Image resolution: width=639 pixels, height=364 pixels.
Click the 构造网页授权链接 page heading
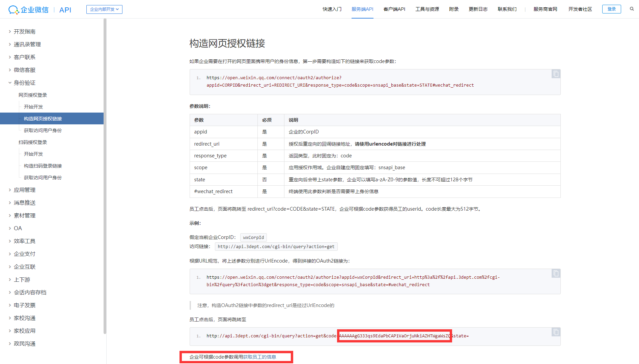coord(227,43)
